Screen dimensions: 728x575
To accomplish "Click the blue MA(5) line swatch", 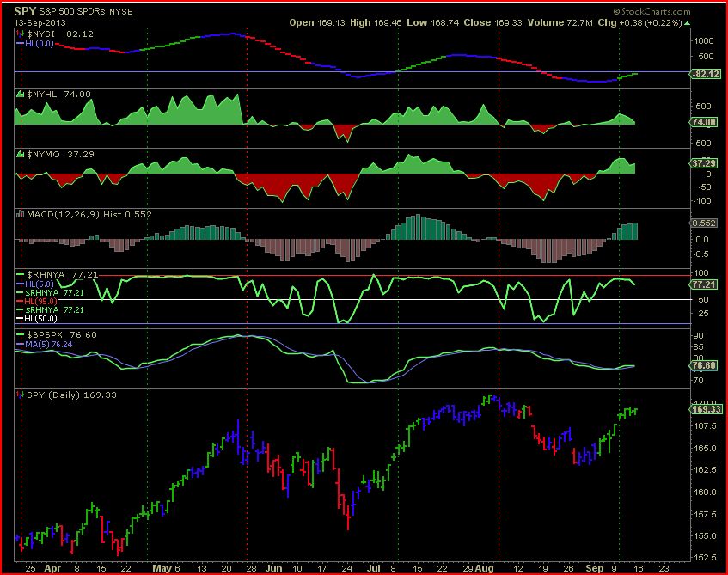I will click(20, 344).
